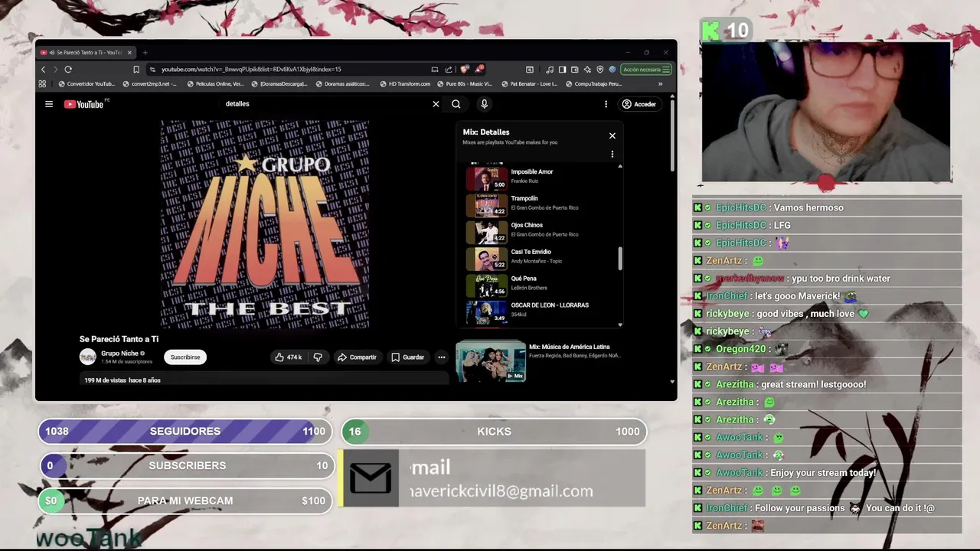Open the browser music note icon
Image resolution: width=980 pixels, height=551 pixels.
coord(550,69)
